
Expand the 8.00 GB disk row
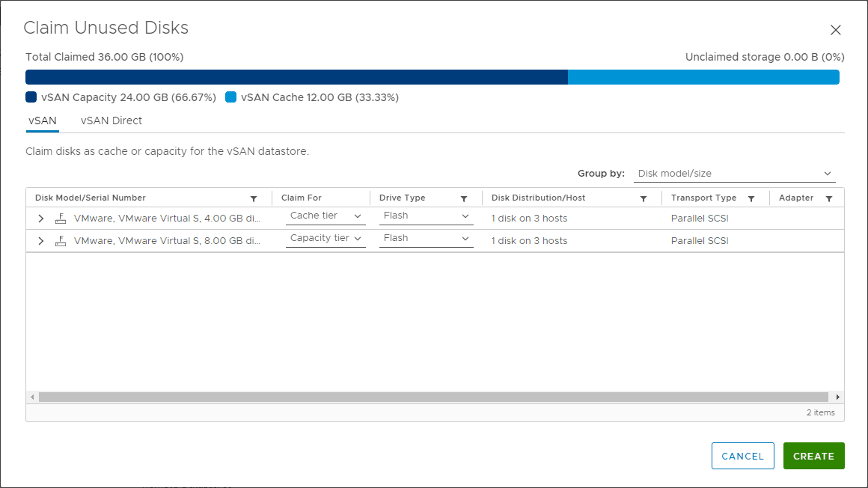click(x=40, y=240)
